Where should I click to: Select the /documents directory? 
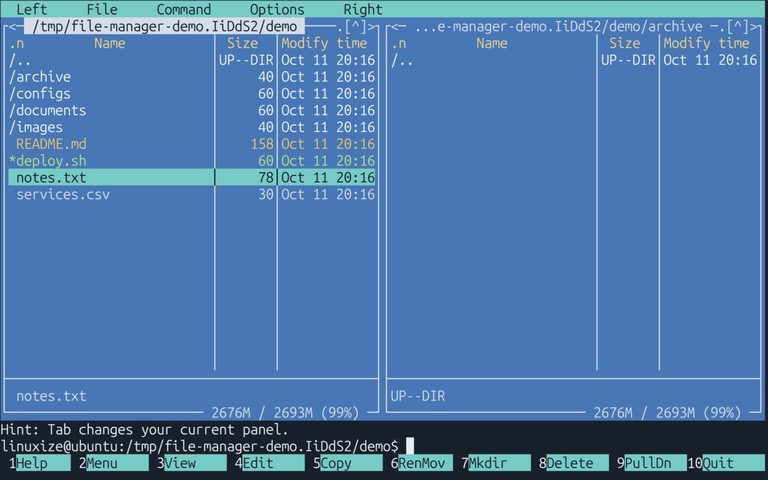click(x=192, y=110)
